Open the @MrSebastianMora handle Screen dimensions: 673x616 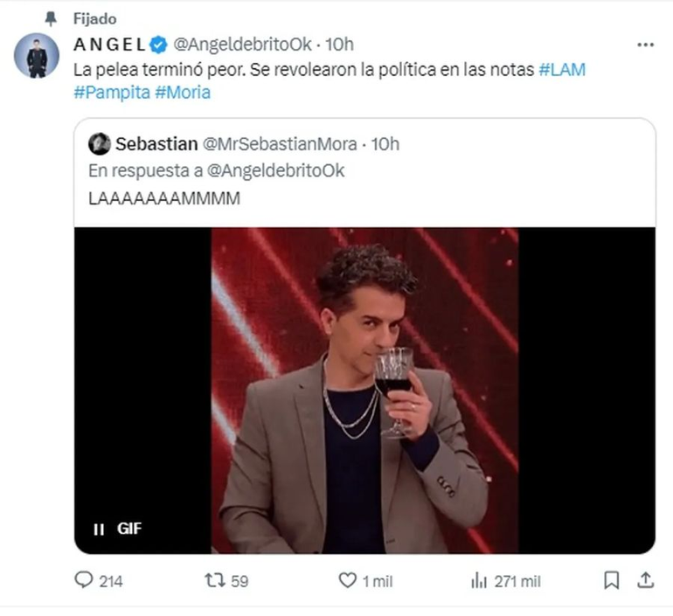point(280,144)
